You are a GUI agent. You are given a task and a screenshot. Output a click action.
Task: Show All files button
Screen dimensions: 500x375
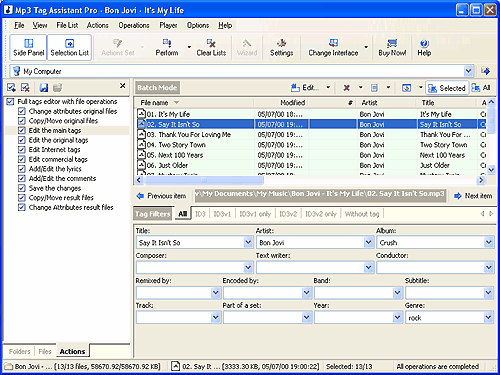[x=481, y=88]
